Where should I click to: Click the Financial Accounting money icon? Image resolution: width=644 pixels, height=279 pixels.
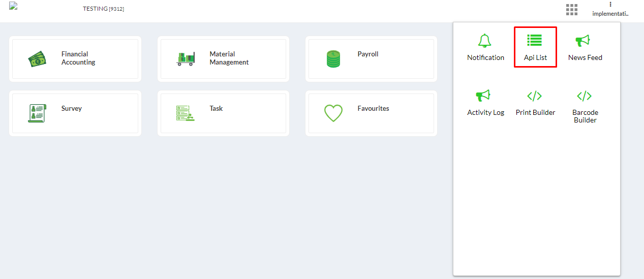coord(37,59)
